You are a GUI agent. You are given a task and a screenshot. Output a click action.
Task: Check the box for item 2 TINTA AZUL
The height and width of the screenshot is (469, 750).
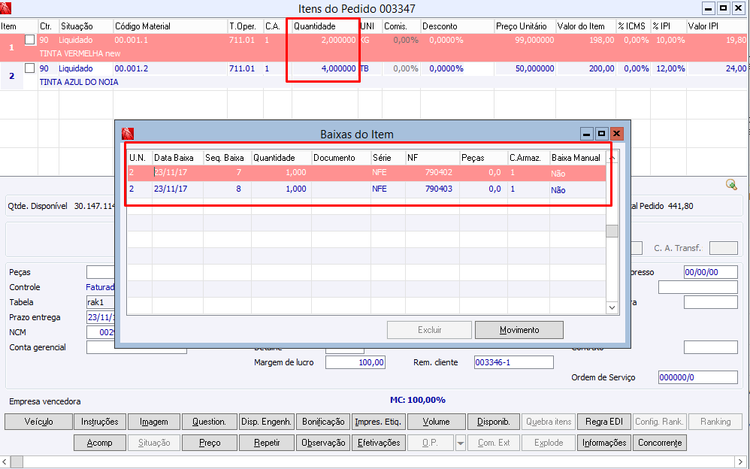(x=30, y=68)
